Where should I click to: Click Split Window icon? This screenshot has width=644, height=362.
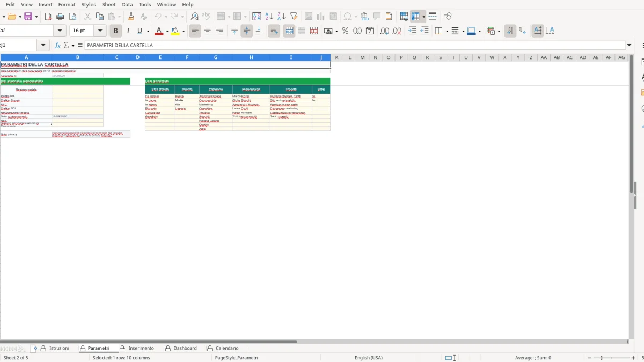pyautogui.click(x=433, y=17)
